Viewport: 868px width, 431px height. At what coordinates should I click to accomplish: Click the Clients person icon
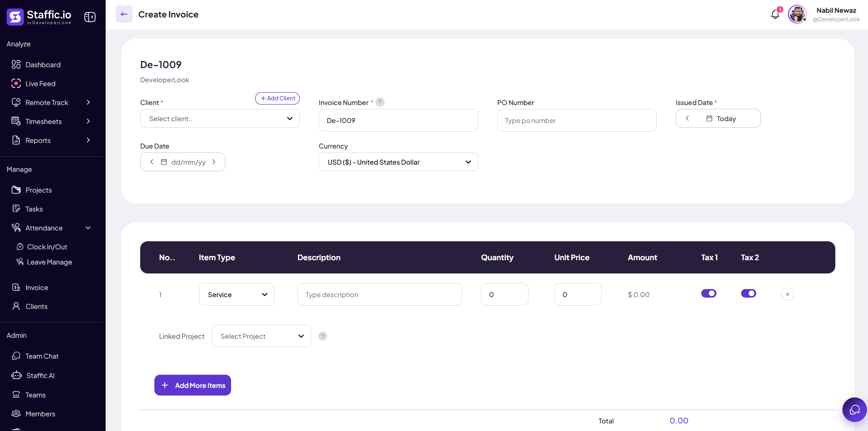(x=16, y=306)
